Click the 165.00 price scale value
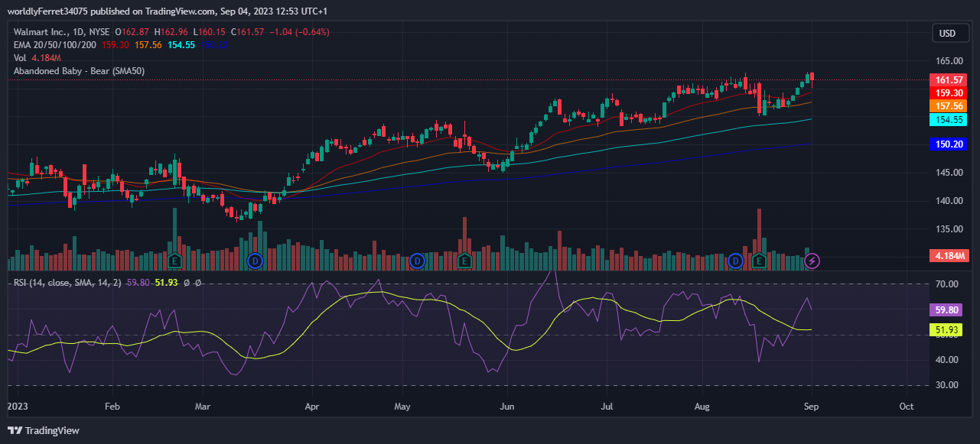Image resolution: width=980 pixels, height=444 pixels. point(949,60)
